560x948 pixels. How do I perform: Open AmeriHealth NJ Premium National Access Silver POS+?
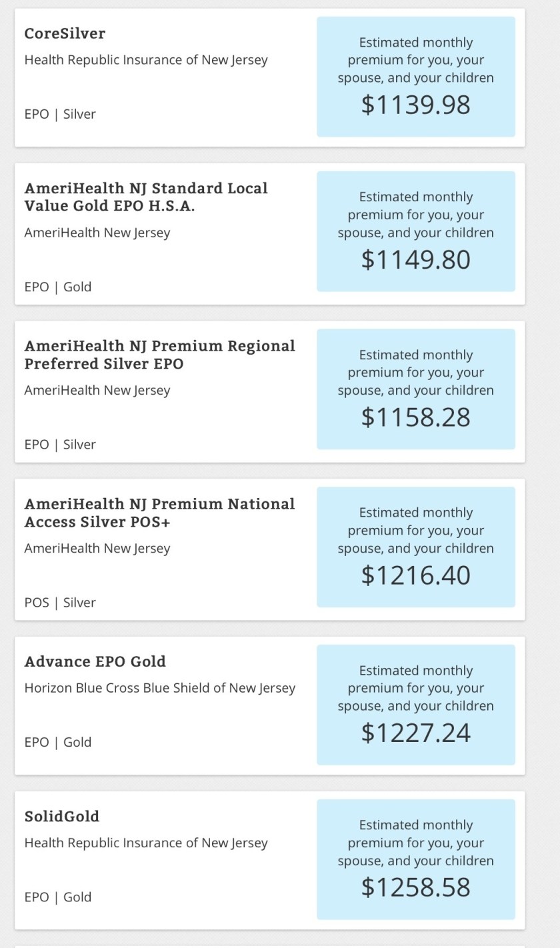tap(159, 513)
